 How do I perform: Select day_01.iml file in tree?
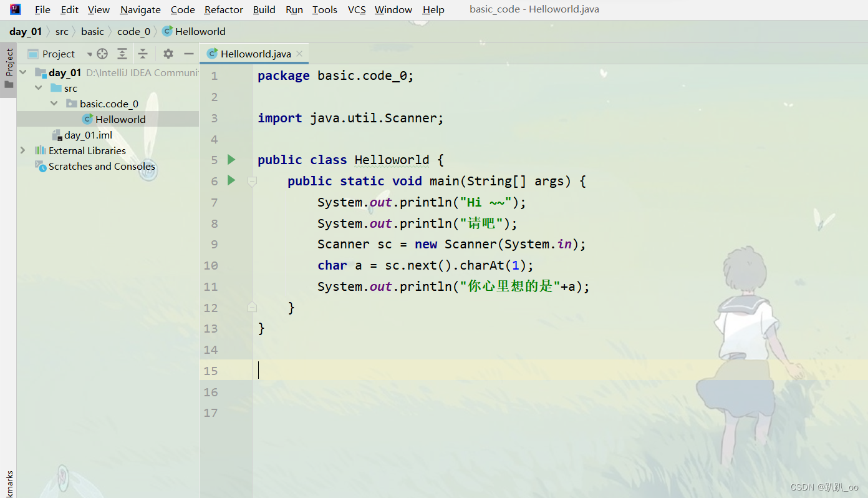88,135
